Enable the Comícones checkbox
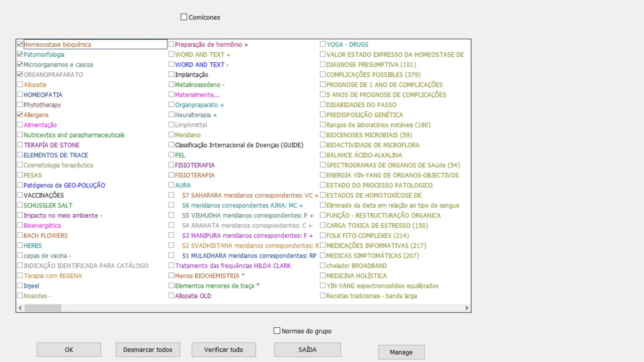 point(184,17)
